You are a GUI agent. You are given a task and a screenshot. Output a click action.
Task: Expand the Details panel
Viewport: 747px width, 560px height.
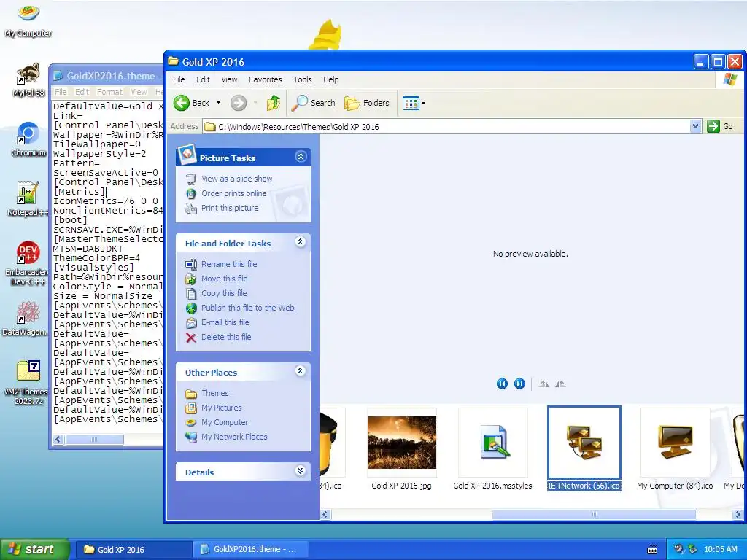tap(300, 471)
